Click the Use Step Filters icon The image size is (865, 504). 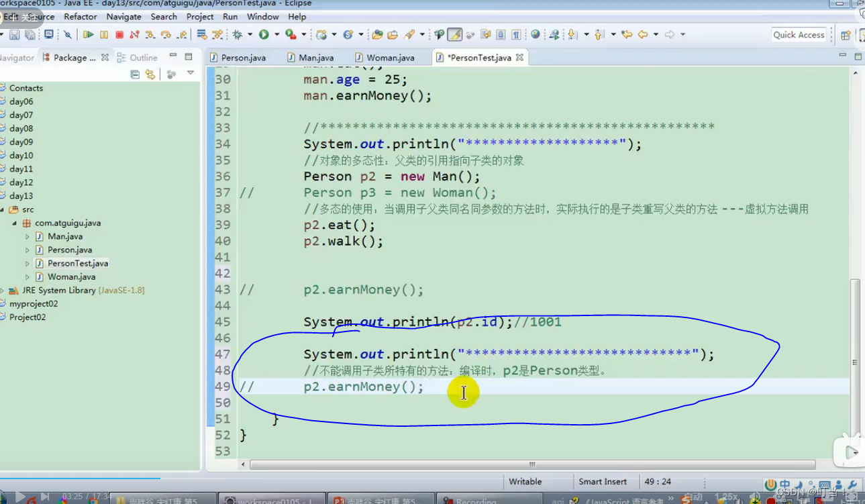[x=217, y=35]
